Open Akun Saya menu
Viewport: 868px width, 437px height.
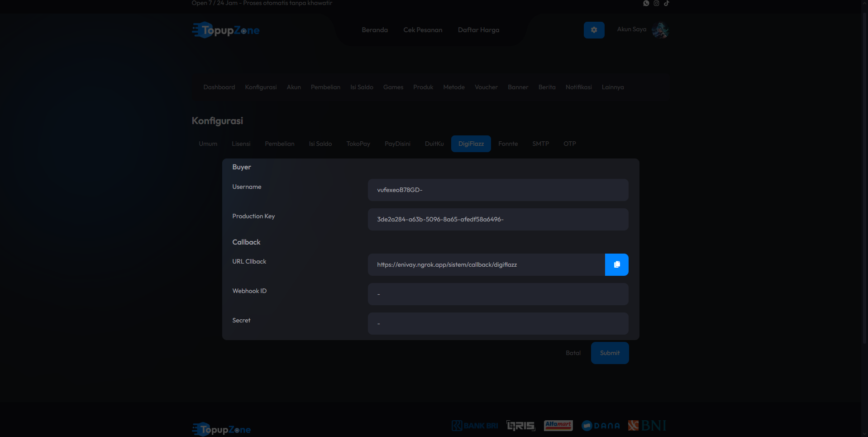(631, 29)
